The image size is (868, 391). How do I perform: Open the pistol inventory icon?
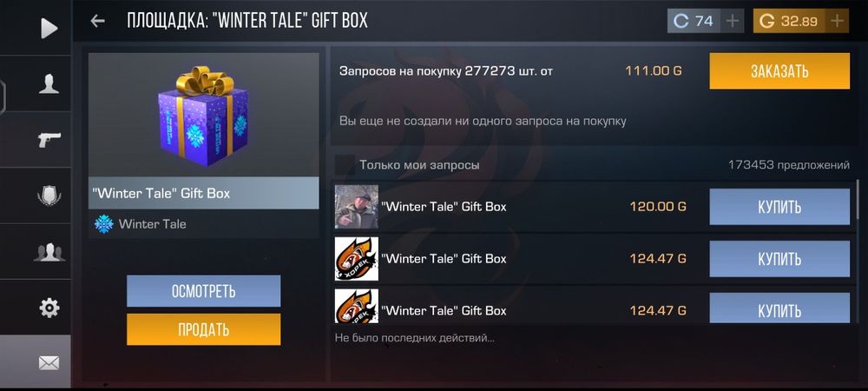click(x=49, y=140)
